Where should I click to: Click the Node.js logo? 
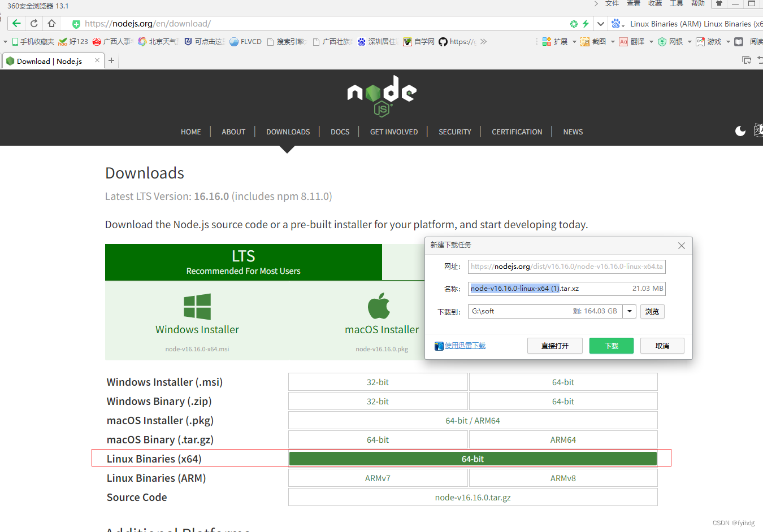click(382, 95)
